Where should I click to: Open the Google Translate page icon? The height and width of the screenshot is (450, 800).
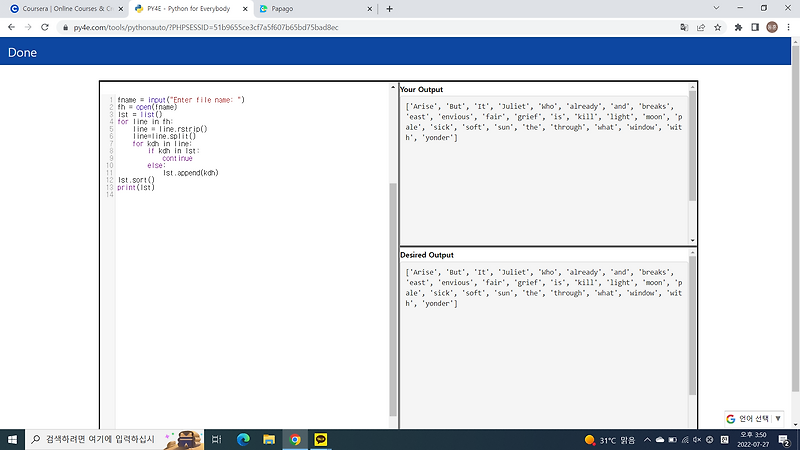[x=684, y=28]
